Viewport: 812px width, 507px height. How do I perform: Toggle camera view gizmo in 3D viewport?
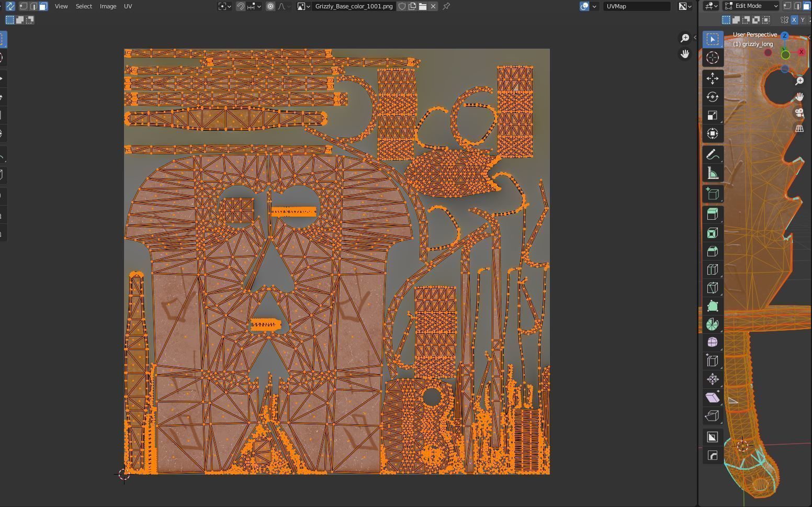(x=799, y=112)
